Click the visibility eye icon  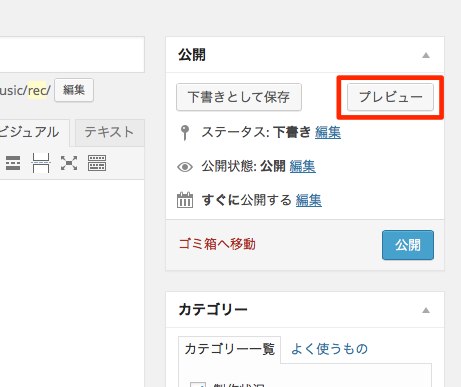pyautogui.click(x=185, y=167)
